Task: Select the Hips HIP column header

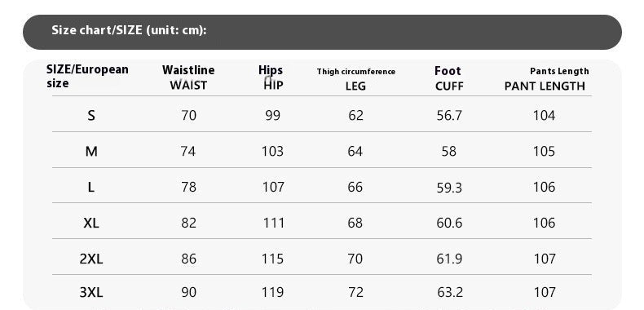Action: (x=271, y=77)
